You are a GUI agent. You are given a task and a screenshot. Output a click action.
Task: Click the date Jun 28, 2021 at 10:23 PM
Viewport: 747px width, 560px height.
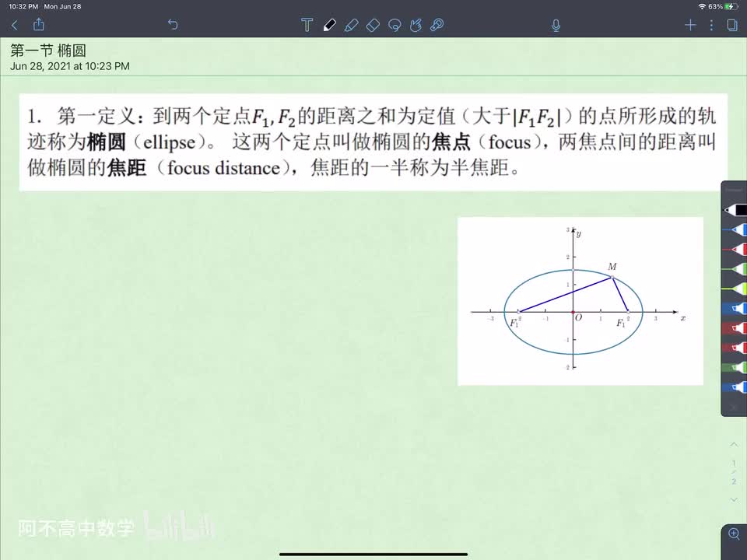70,66
